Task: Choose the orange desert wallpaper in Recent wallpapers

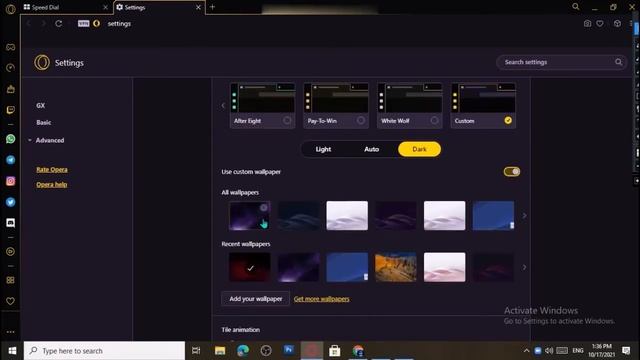Action: pyautogui.click(x=396, y=267)
